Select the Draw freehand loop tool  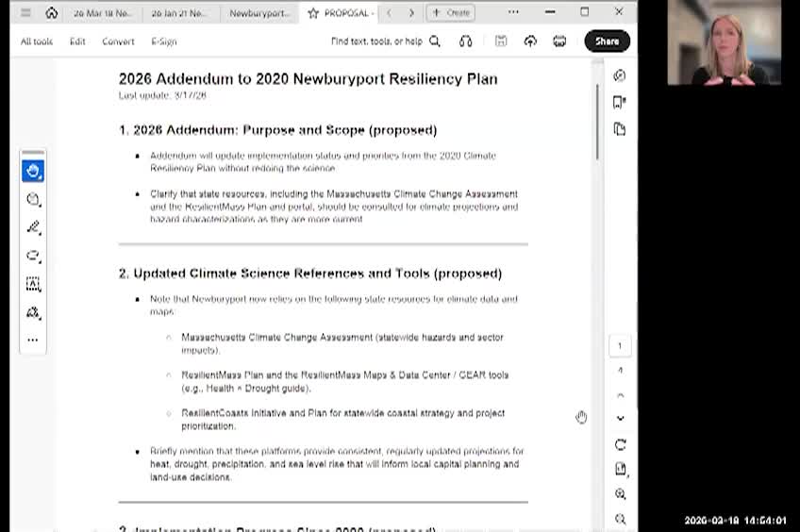pyautogui.click(x=33, y=256)
